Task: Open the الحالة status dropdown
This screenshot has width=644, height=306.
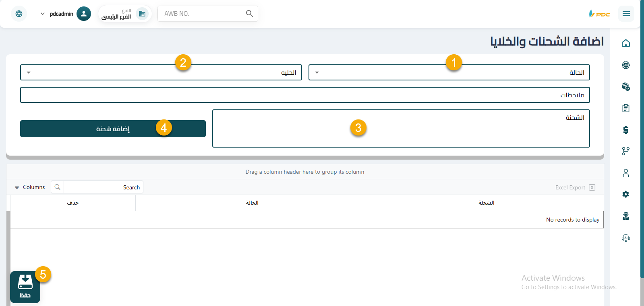Action: click(449, 72)
